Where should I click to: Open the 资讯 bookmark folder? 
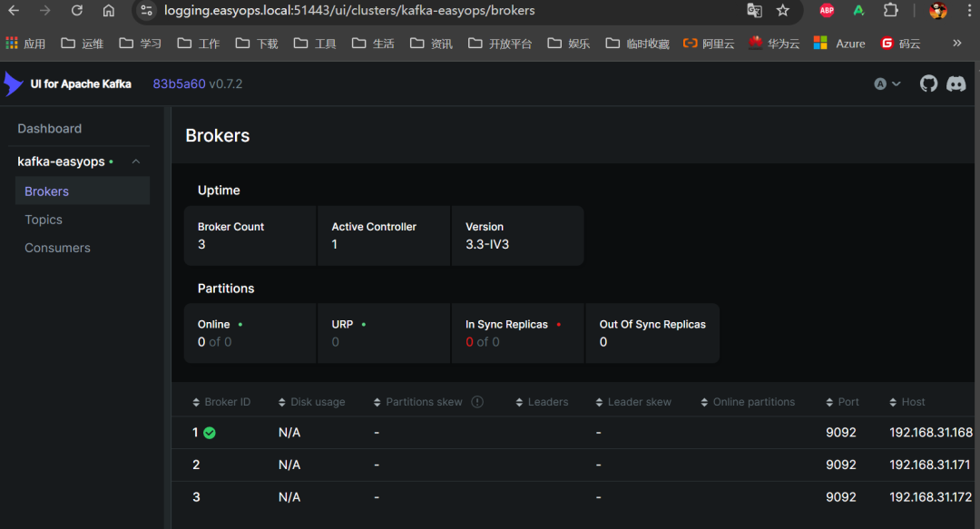click(x=431, y=44)
